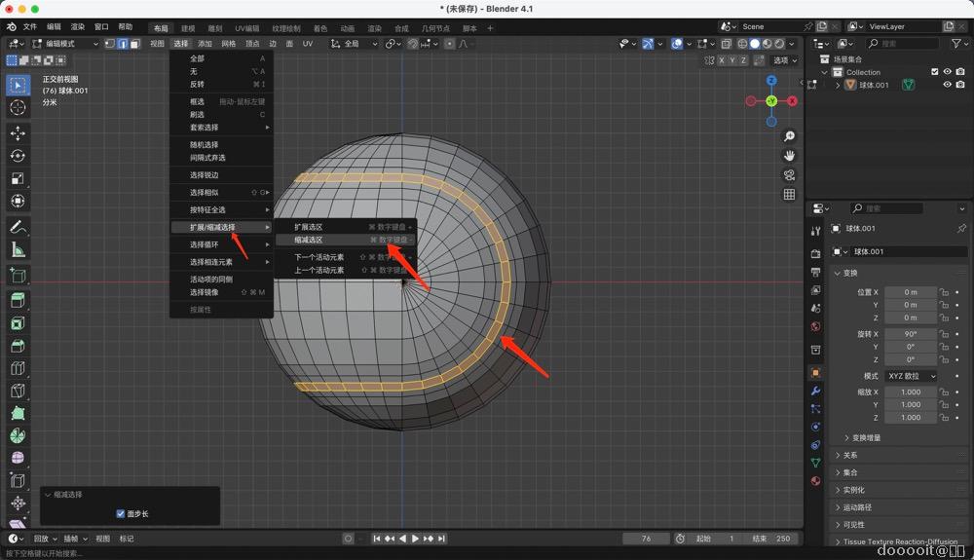Switch to orthographic grid view icon
Screen dimensions: 974x560
coord(789,195)
